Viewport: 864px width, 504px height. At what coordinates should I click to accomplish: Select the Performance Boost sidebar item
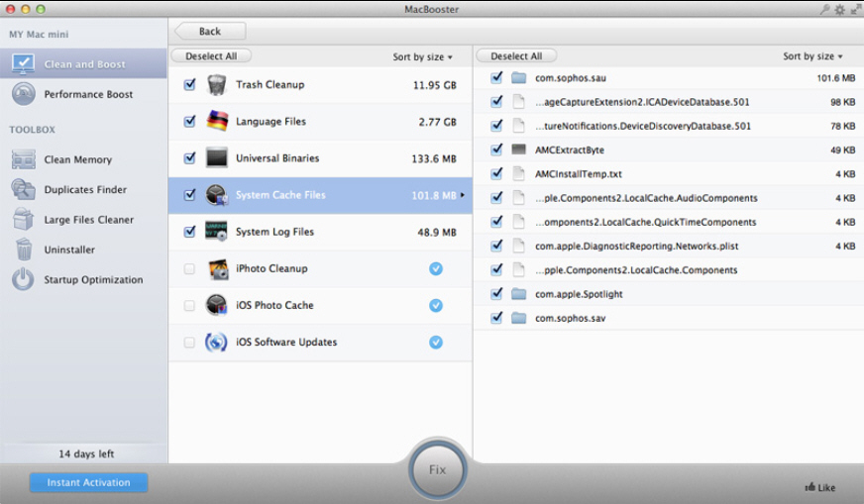pyautogui.click(x=84, y=94)
